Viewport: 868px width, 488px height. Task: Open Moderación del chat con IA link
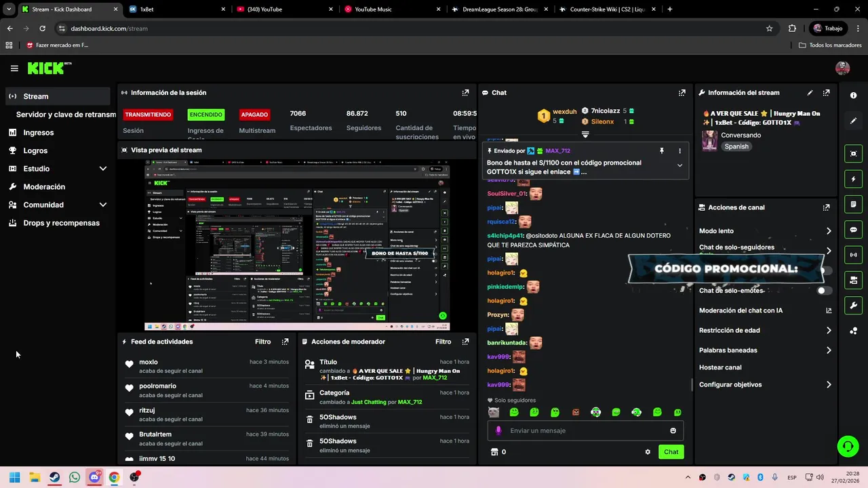point(765,310)
